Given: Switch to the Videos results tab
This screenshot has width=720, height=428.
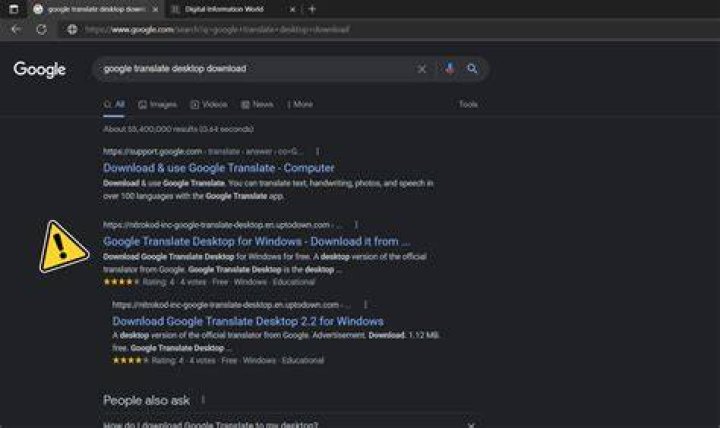Looking at the screenshot, I should point(209,105).
